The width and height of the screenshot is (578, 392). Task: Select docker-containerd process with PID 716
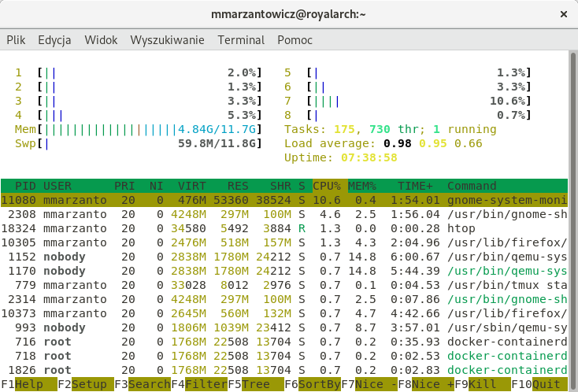pyautogui.click(x=284, y=342)
